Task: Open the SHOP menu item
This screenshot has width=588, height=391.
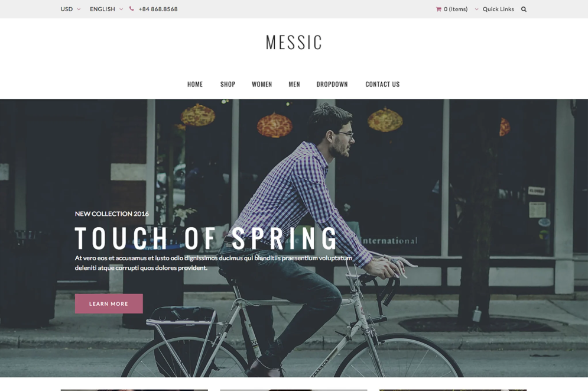Action: (x=228, y=85)
